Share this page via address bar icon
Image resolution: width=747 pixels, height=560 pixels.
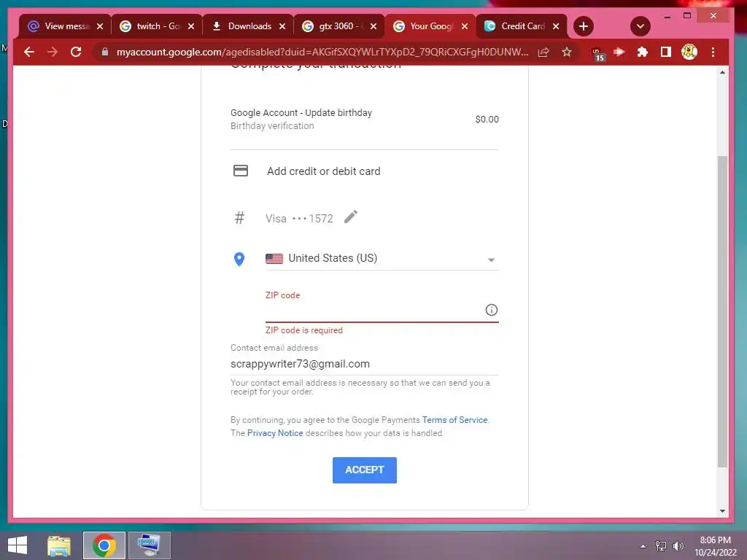(x=543, y=52)
